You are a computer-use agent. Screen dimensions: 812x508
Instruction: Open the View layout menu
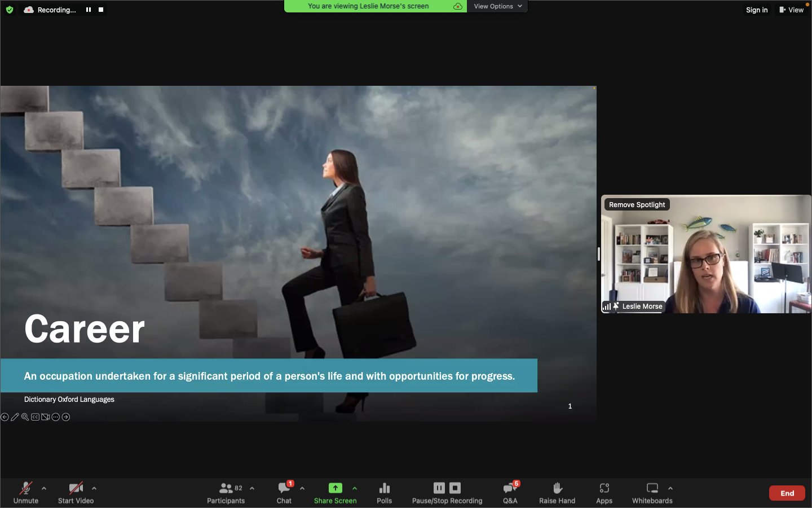[792, 10]
